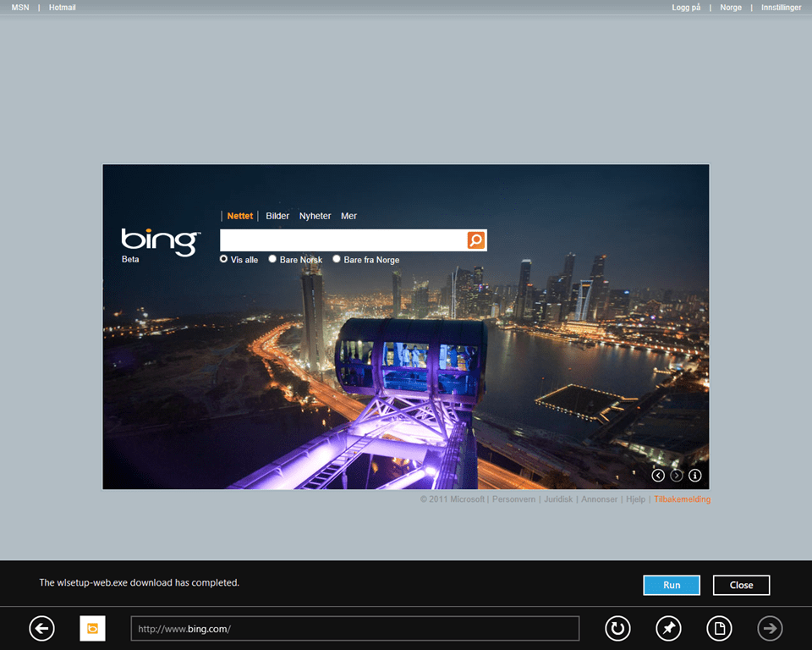812x650 pixels.
Task: Click the orange search magnifier button
Action: (476, 240)
